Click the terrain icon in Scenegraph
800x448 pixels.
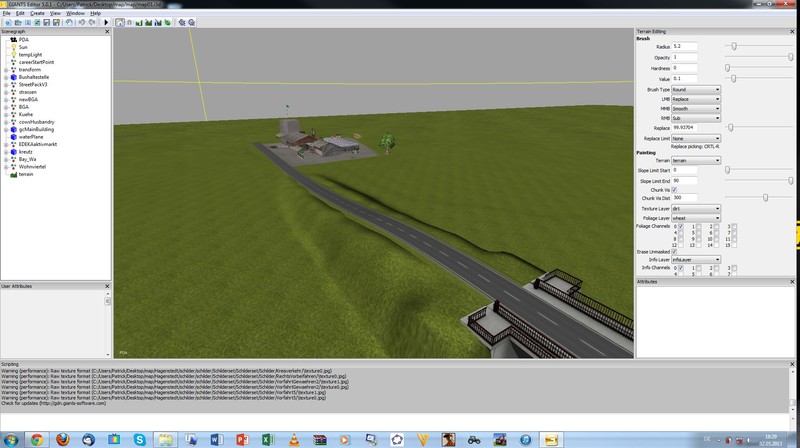tap(14, 175)
